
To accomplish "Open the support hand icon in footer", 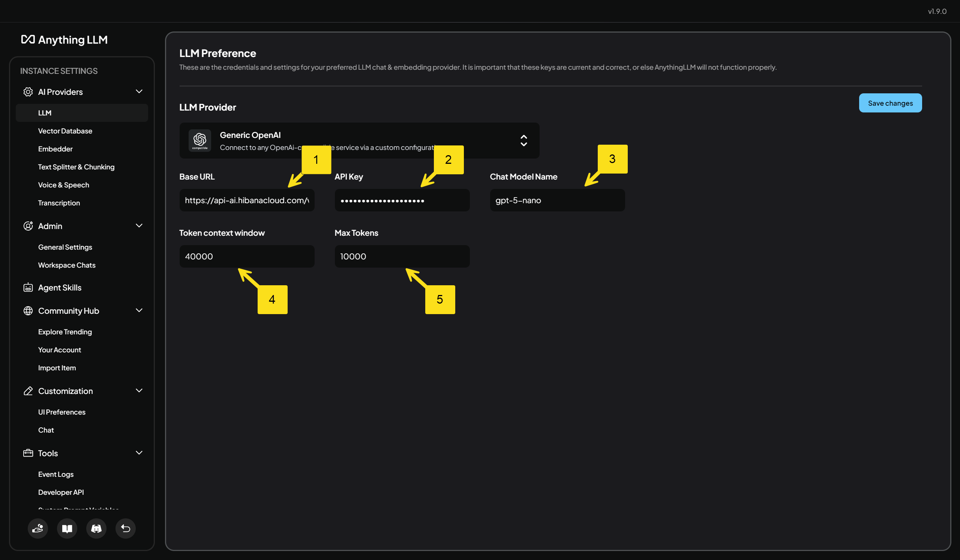I will 38,529.
